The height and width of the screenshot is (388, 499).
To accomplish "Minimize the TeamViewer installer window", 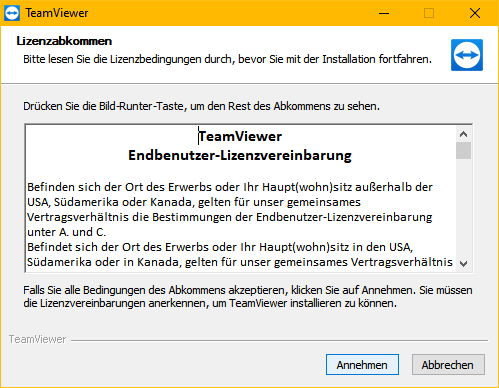I will point(384,13).
